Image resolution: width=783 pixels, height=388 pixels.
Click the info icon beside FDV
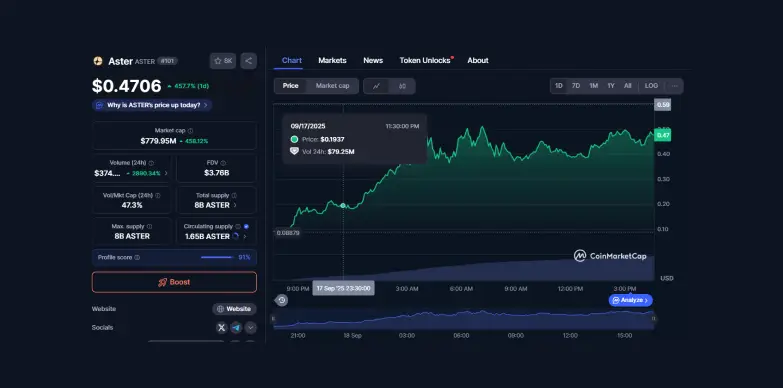tap(223, 163)
